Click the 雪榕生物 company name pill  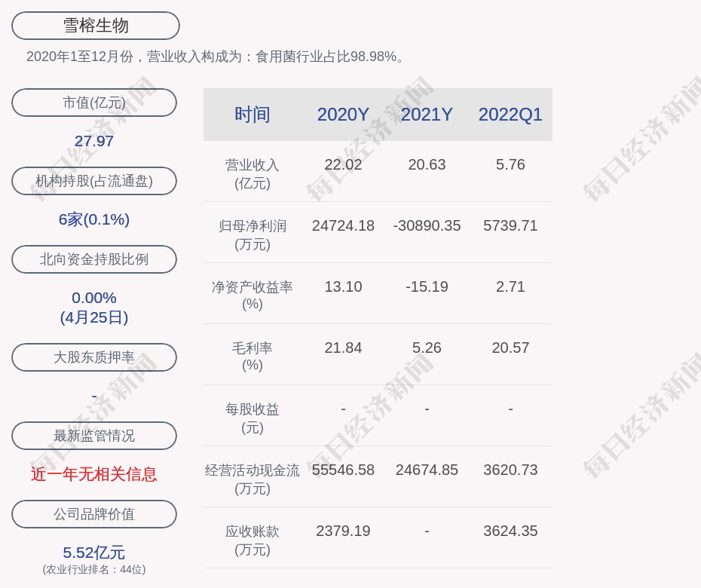95,26
